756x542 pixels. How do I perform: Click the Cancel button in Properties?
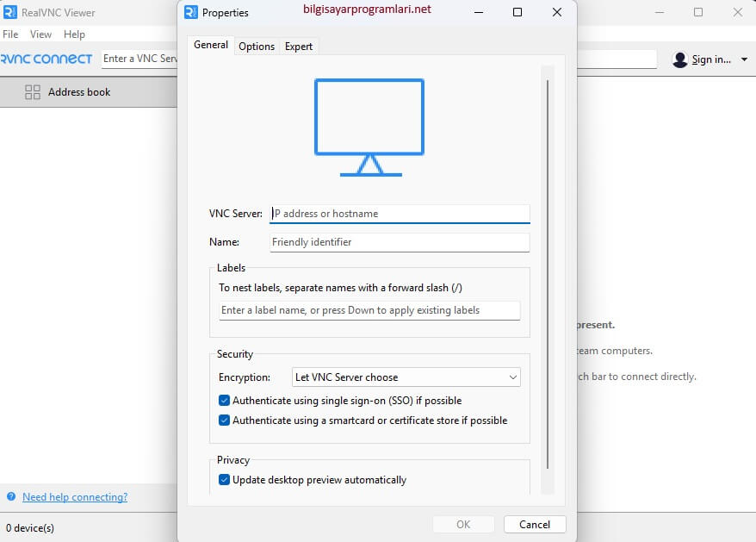click(x=535, y=524)
